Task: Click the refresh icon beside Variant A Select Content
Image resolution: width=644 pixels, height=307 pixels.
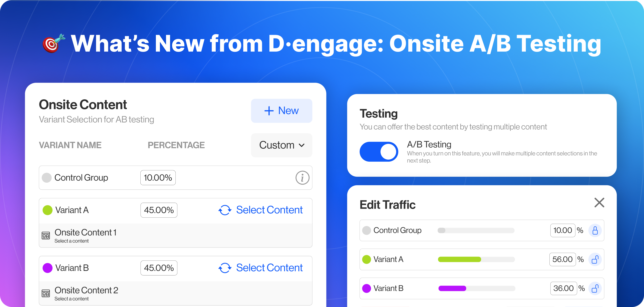Action: (225, 210)
